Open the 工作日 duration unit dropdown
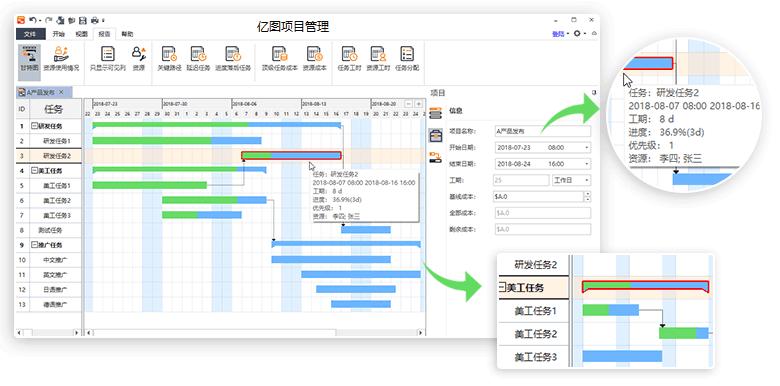Screen dimensions: 780x386 click(587, 180)
